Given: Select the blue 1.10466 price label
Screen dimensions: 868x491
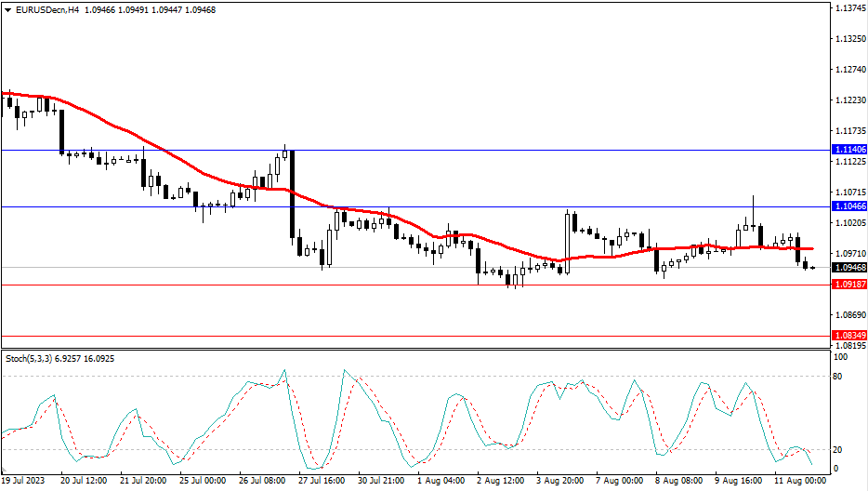Looking at the screenshot, I should coord(849,206).
